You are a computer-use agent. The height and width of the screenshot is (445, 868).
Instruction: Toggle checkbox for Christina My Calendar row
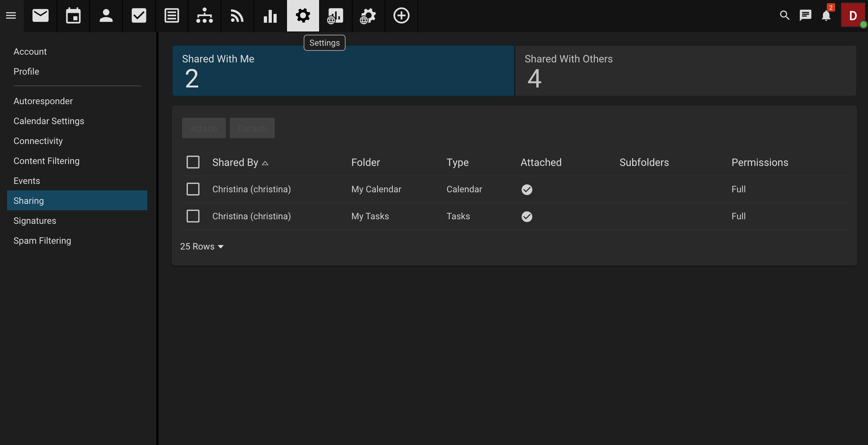coord(193,189)
